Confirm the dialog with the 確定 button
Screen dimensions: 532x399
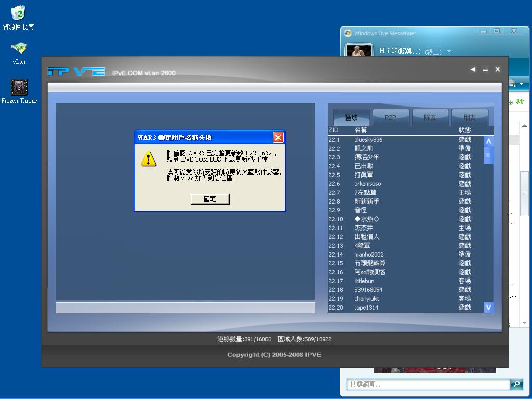coord(210,199)
